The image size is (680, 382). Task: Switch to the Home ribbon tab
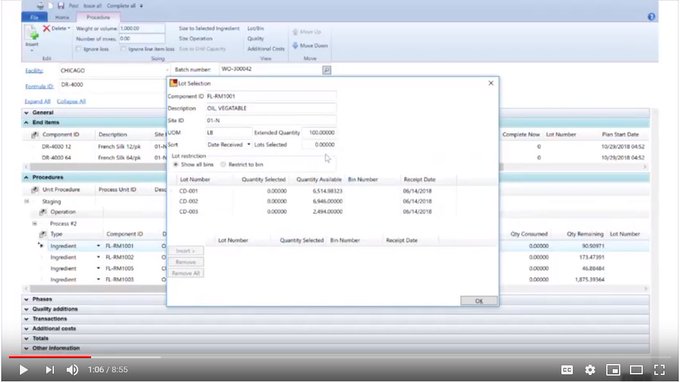(x=62, y=17)
